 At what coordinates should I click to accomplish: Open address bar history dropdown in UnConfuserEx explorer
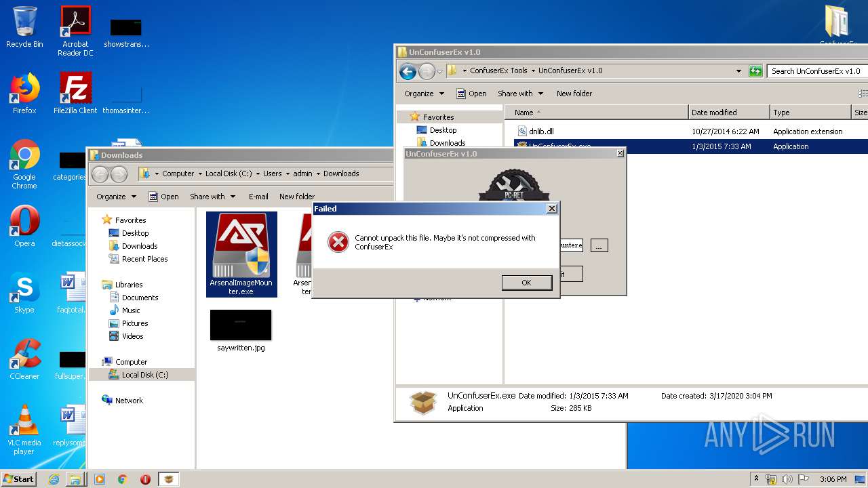(739, 71)
